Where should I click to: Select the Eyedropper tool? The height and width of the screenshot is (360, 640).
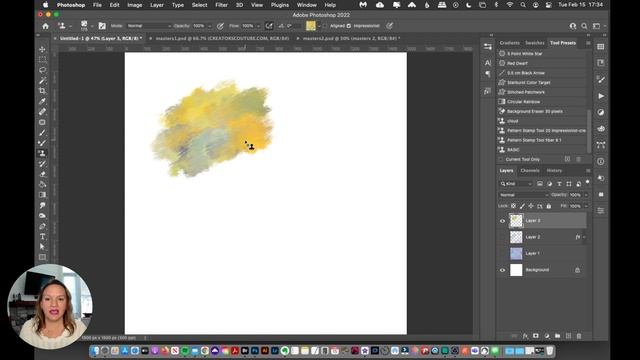click(x=42, y=101)
